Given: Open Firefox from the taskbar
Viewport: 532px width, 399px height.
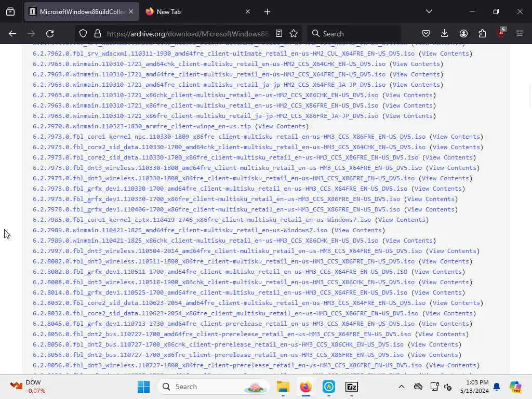Looking at the screenshot, I should click(x=305, y=387).
